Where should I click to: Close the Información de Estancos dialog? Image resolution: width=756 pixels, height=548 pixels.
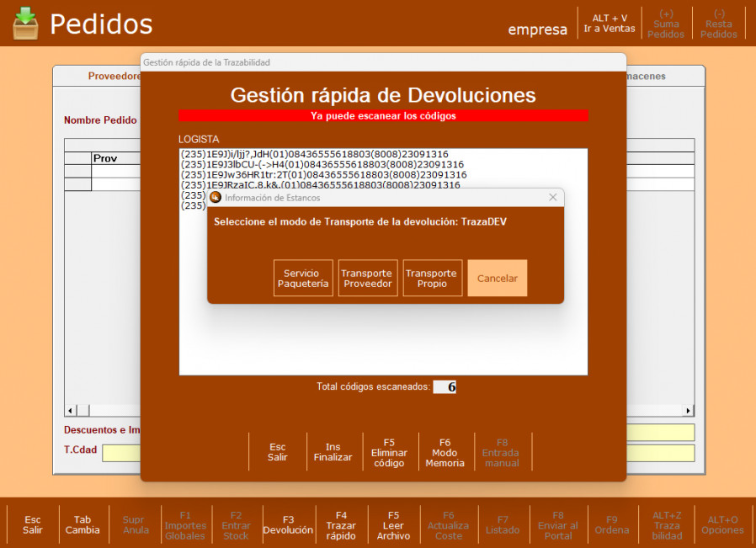coord(552,198)
